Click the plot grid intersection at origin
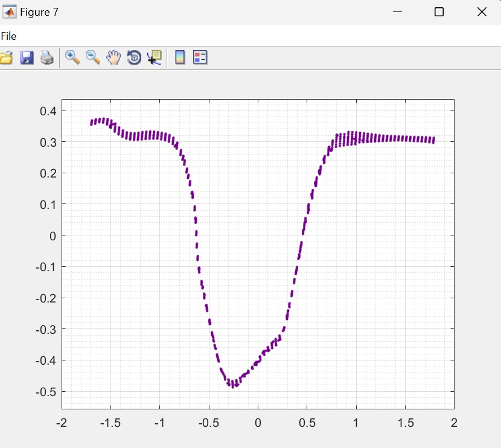Screen dimensions: 501x448 coord(258,235)
